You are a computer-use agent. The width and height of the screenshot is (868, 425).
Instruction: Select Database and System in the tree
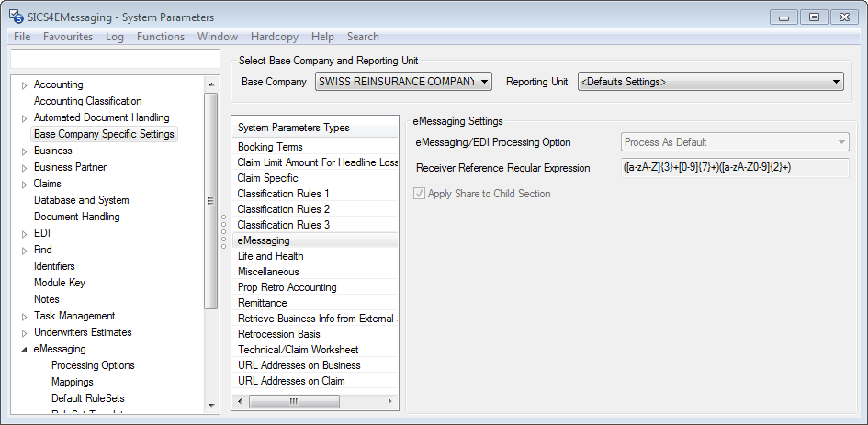82,200
